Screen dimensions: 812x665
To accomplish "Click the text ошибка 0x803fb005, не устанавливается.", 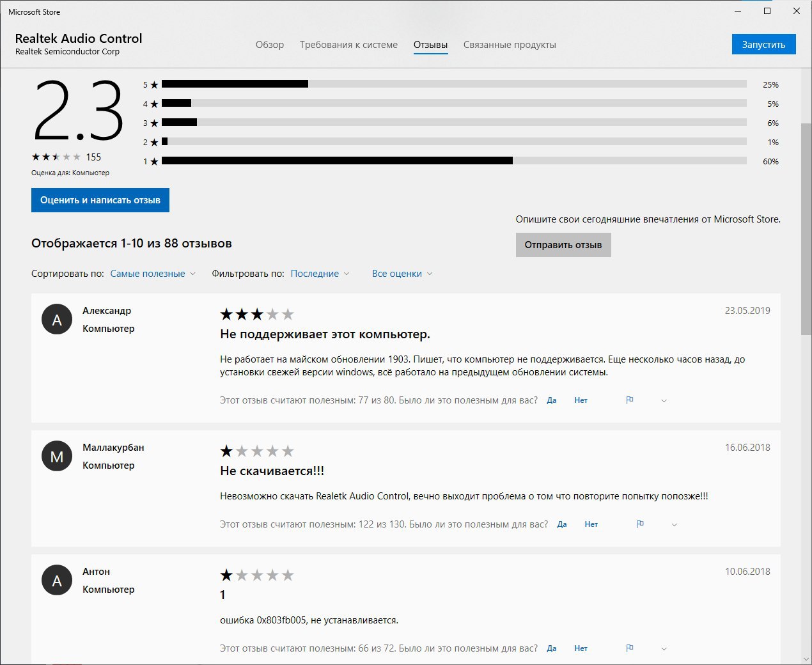I will click(x=309, y=620).
